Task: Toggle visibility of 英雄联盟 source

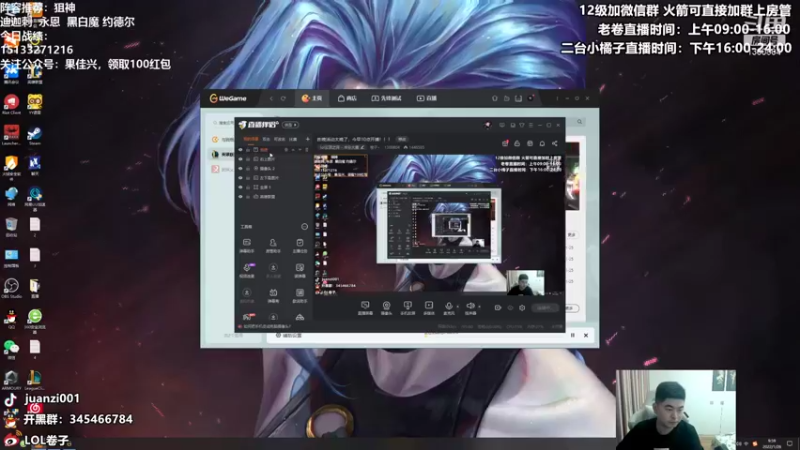Action: click(240, 196)
